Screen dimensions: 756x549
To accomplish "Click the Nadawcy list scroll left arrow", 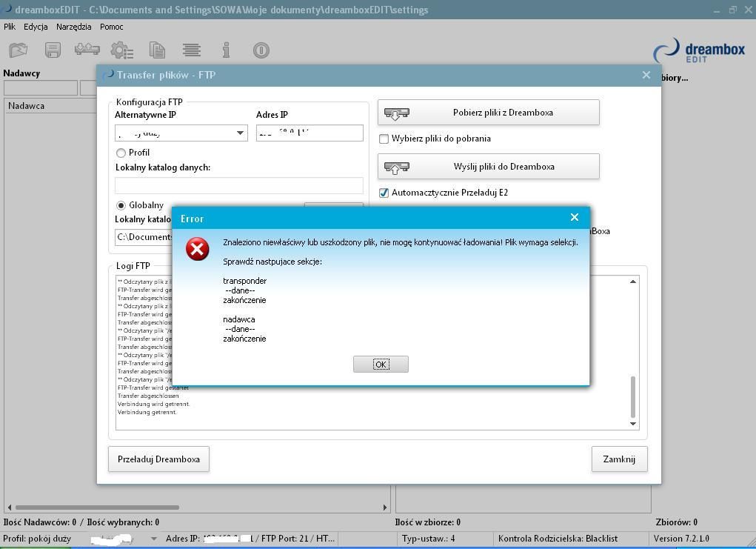I will [x=9, y=508].
